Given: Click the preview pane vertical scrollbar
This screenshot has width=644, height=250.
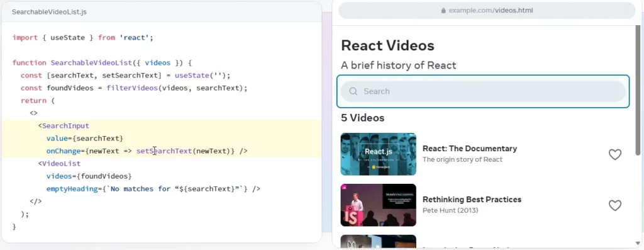Looking at the screenshot, I should click(638, 91).
